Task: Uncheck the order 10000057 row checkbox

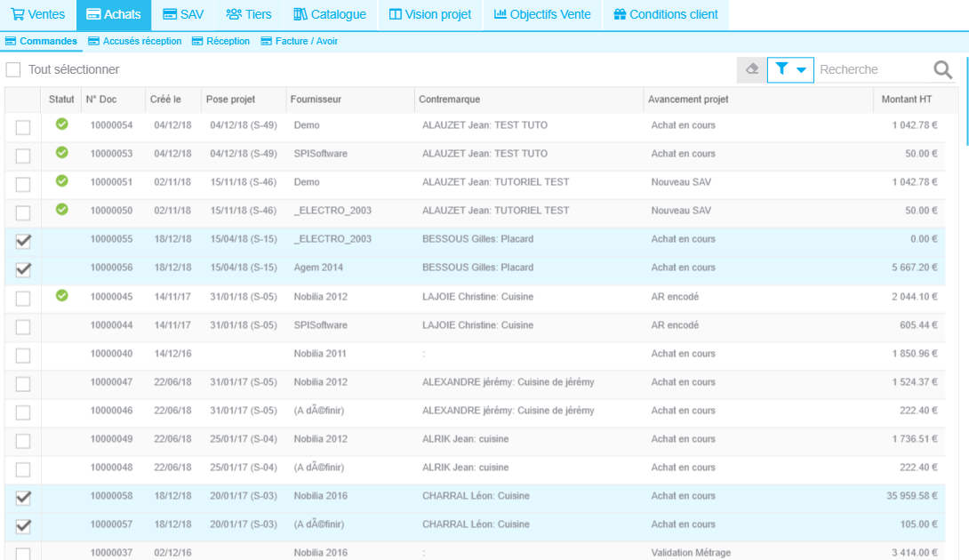Action: (23, 526)
